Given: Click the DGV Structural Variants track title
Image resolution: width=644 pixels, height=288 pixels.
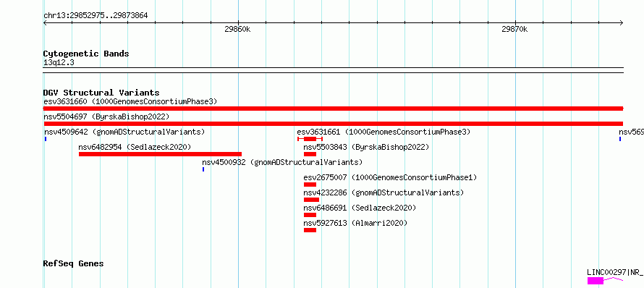Looking at the screenshot, I should coord(101,93).
